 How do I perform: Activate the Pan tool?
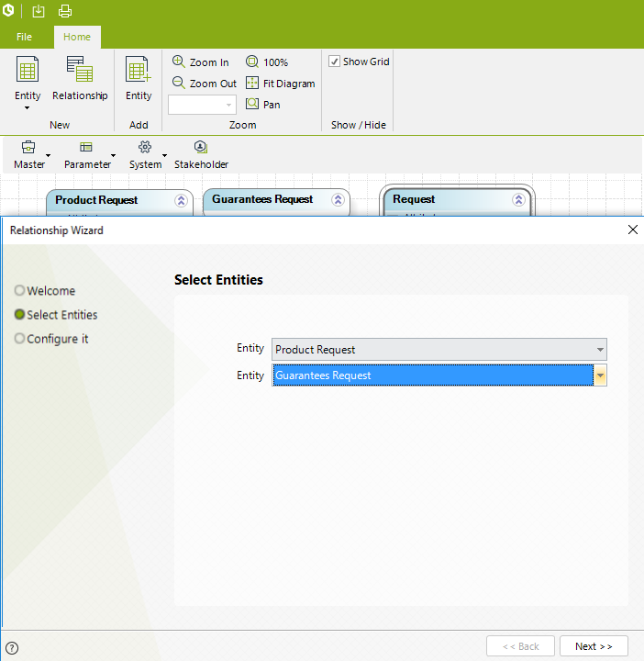pos(262,104)
